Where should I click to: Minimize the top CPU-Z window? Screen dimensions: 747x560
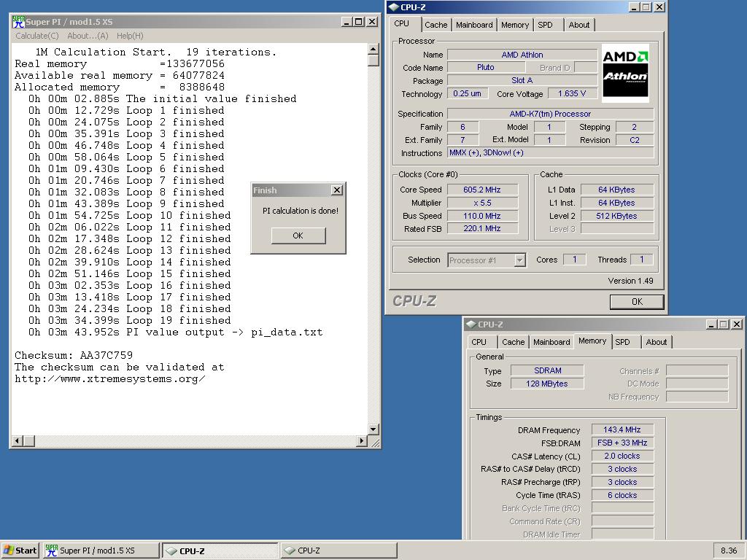tap(634, 7)
